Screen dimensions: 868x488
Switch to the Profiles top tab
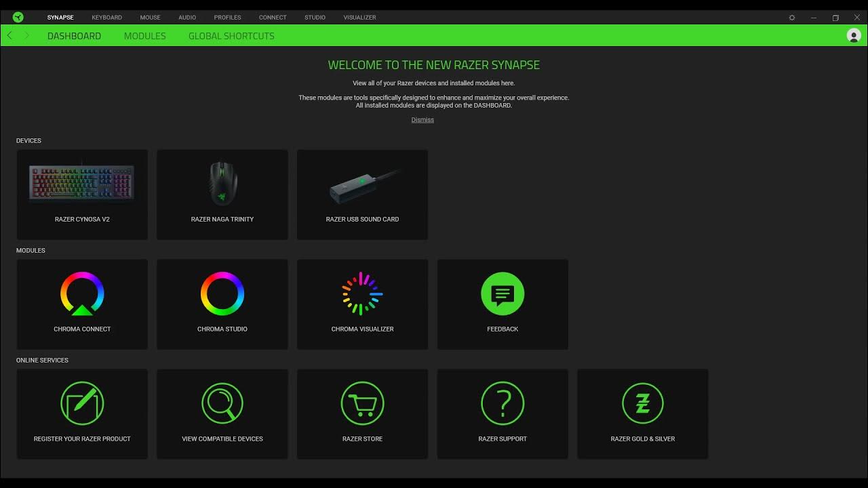(x=227, y=18)
